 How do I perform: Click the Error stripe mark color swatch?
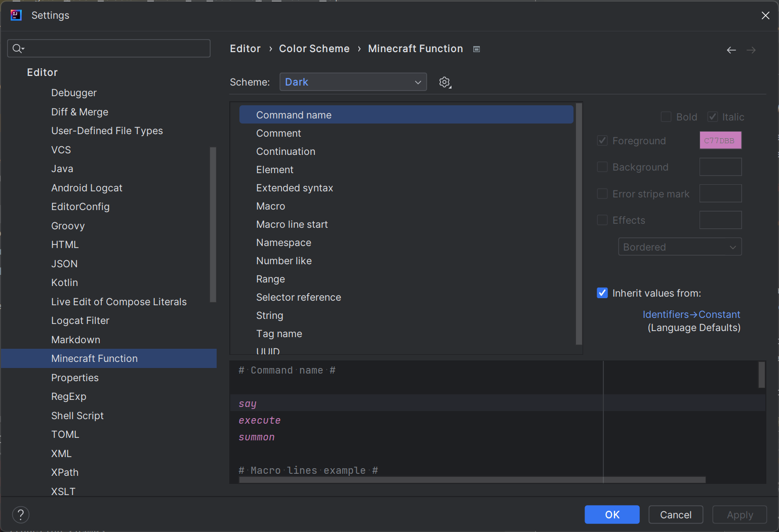tap(720, 193)
